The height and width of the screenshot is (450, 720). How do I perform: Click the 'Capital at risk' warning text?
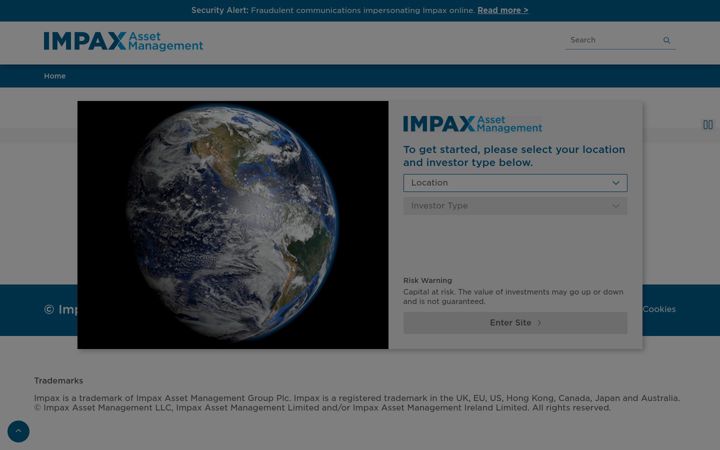tap(513, 297)
